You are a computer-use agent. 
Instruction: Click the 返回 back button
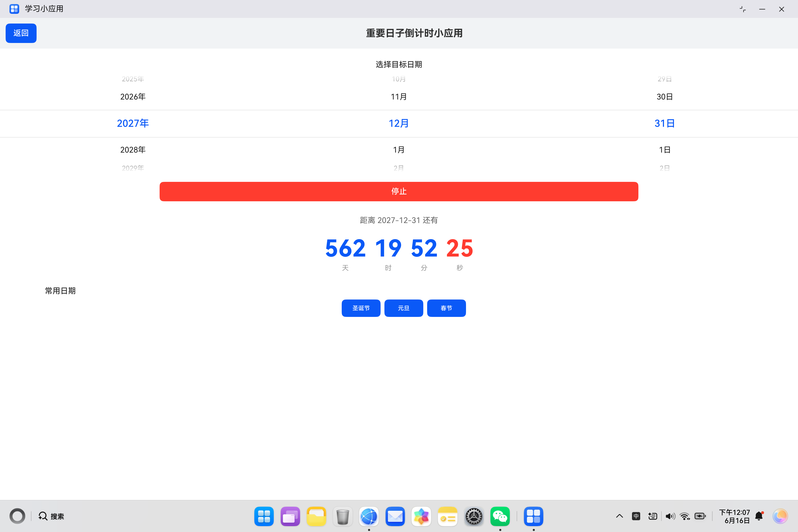tap(21, 33)
